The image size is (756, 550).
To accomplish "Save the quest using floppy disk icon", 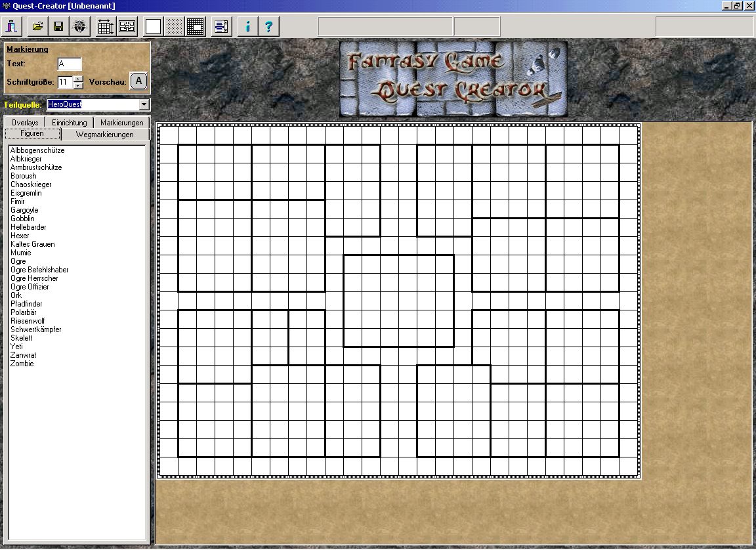I will (x=58, y=26).
